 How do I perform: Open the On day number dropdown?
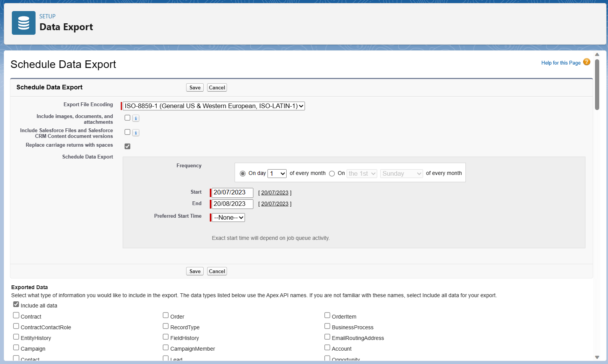(277, 173)
